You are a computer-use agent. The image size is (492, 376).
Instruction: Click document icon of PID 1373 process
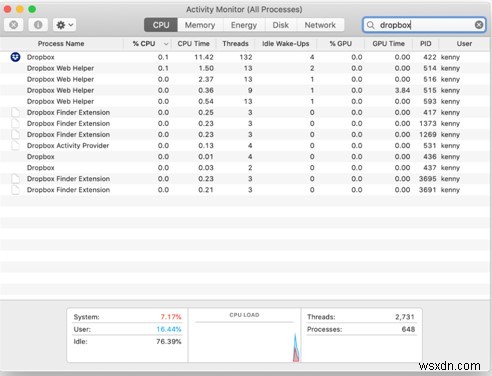15,123
